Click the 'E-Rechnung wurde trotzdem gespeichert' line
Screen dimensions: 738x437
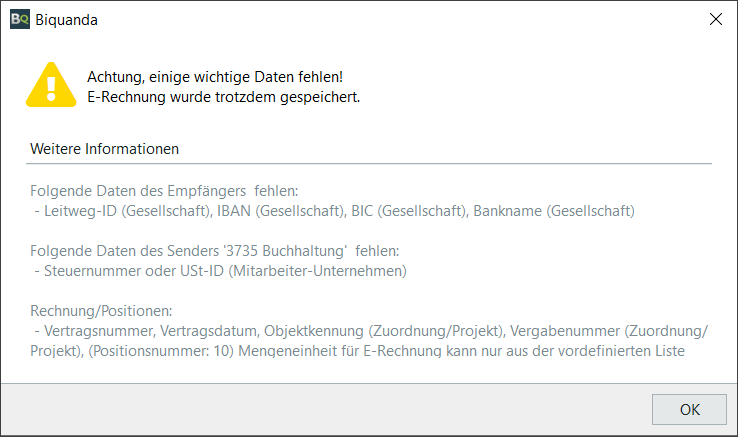(x=223, y=96)
